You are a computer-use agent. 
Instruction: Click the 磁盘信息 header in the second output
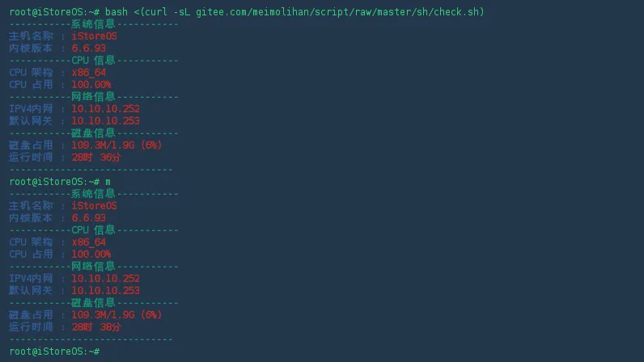pos(93,303)
